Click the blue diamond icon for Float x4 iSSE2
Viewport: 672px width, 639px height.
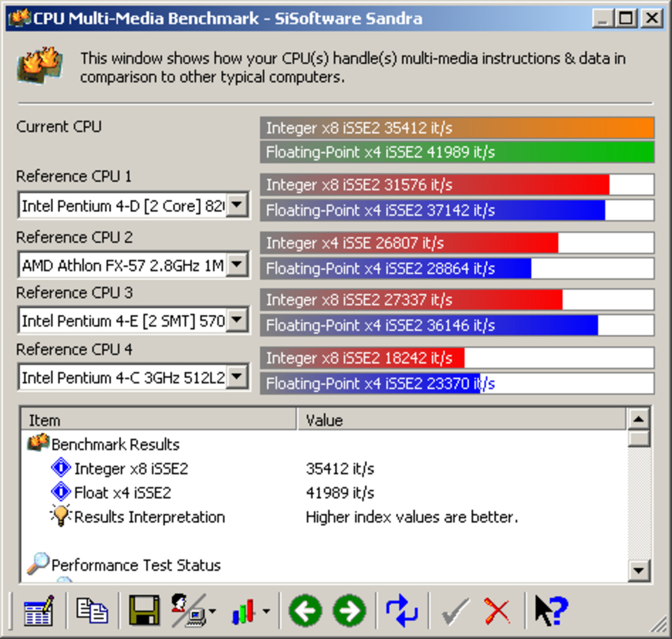pos(61,491)
